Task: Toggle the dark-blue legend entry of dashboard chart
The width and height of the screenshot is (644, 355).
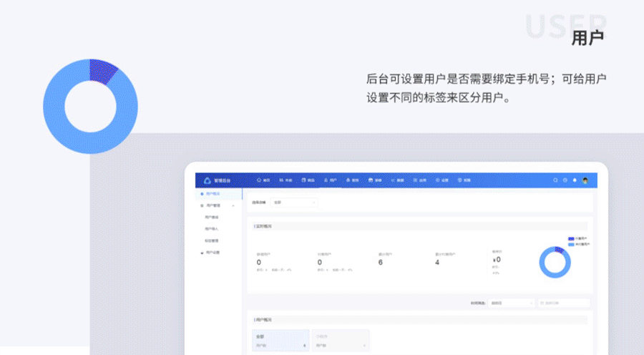Action: pos(577,238)
